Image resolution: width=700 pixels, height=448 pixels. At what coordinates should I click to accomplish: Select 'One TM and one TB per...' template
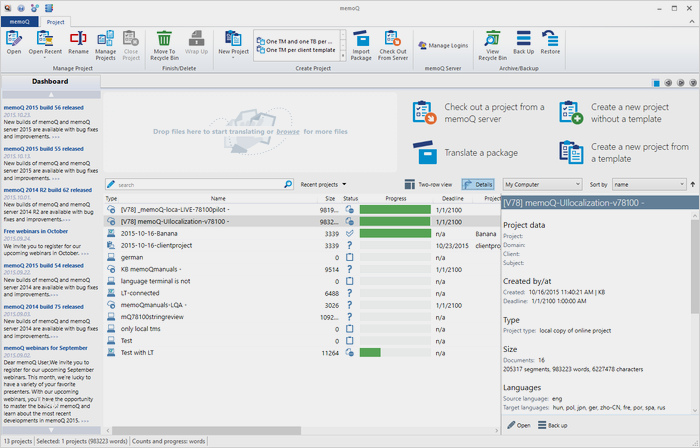point(295,41)
